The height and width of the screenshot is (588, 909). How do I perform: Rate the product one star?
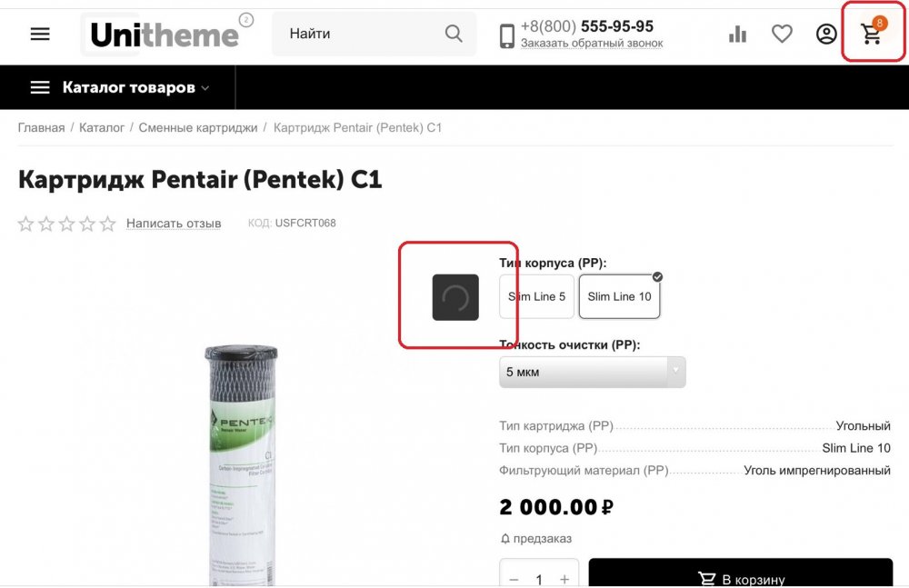25,224
